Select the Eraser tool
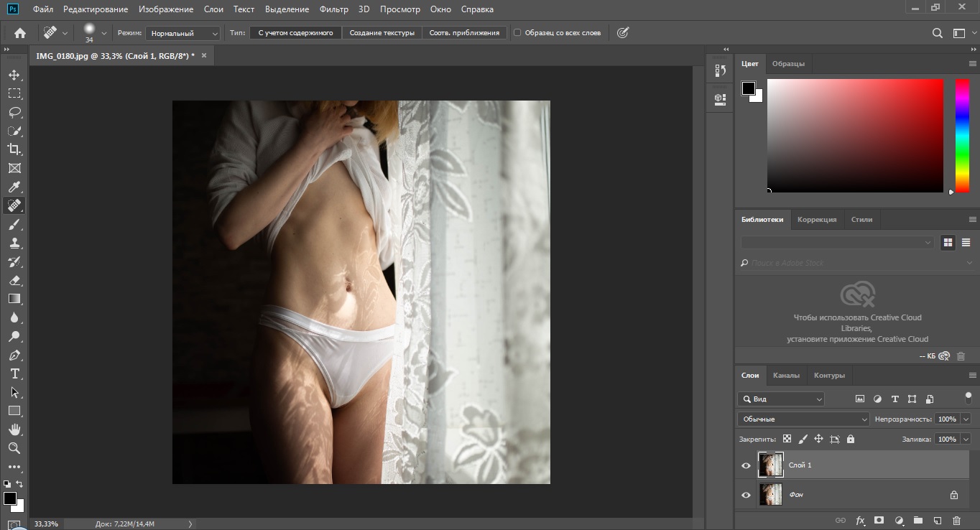The height and width of the screenshot is (530, 980). click(14, 280)
